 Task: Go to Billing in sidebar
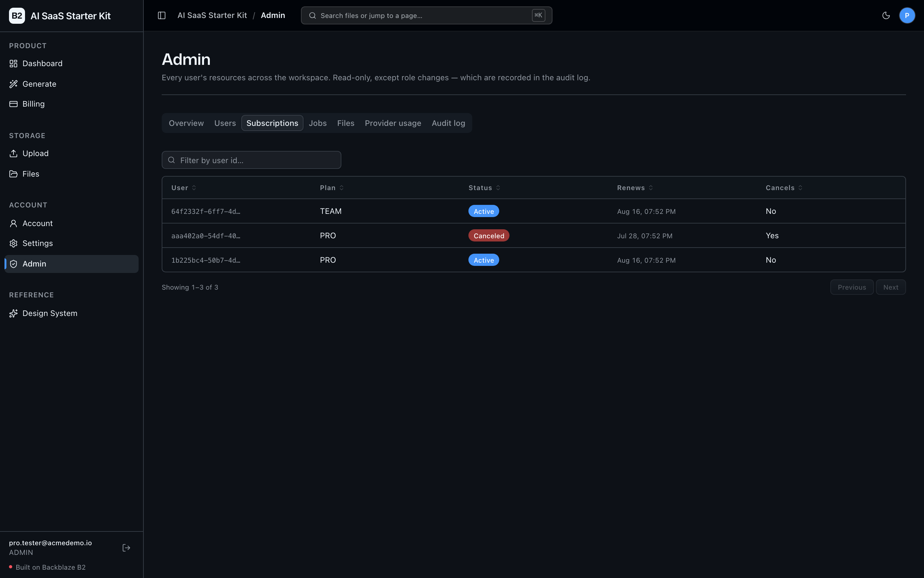point(72,104)
